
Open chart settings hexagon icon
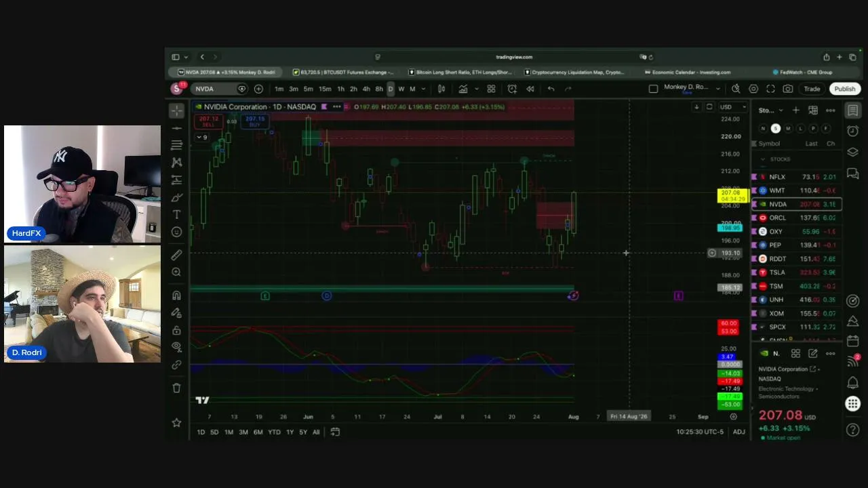(x=753, y=89)
